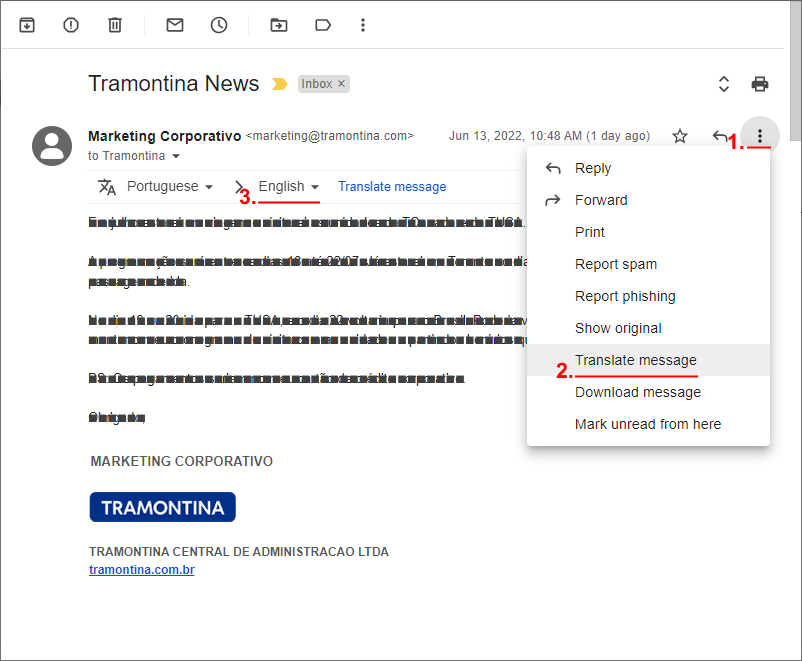Click the blue Translate message link
Screen dimensions: 802x661
pyautogui.click(x=392, y=187)
